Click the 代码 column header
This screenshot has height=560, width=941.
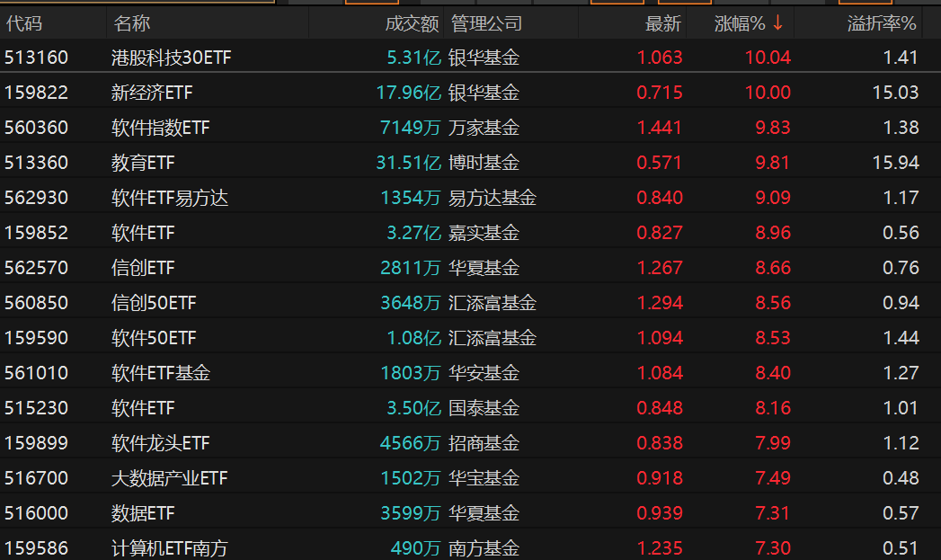(x=24, y=23)
